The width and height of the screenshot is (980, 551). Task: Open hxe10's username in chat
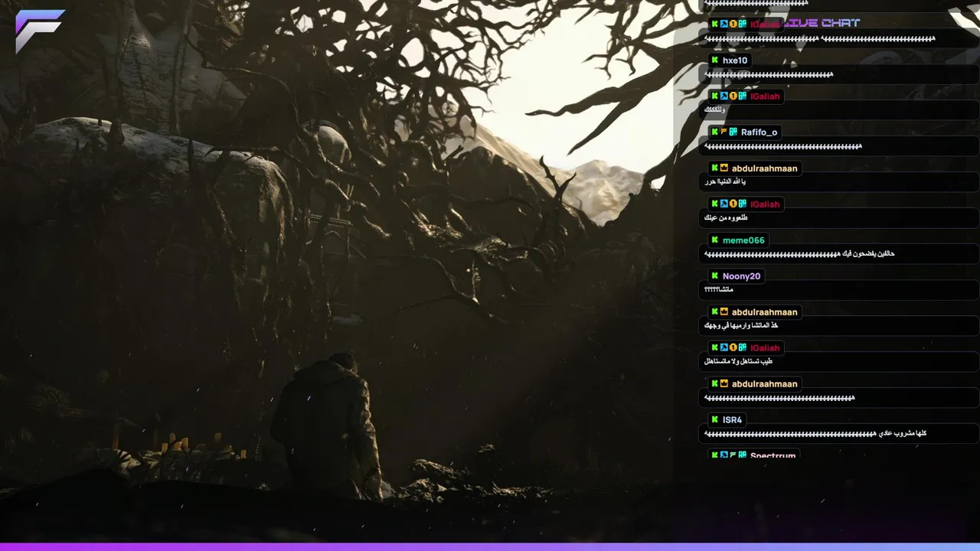tap(735, 60)
